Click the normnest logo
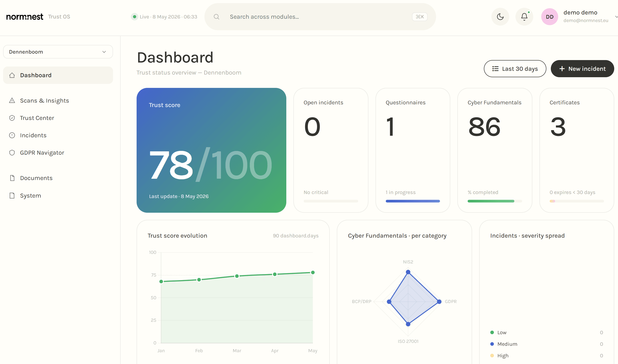 (24, 17)
